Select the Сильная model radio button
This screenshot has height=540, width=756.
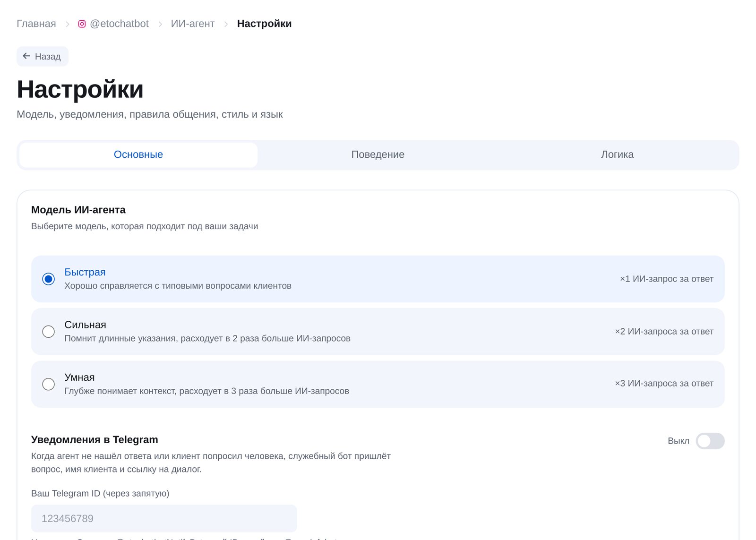(x=48, y=332)
